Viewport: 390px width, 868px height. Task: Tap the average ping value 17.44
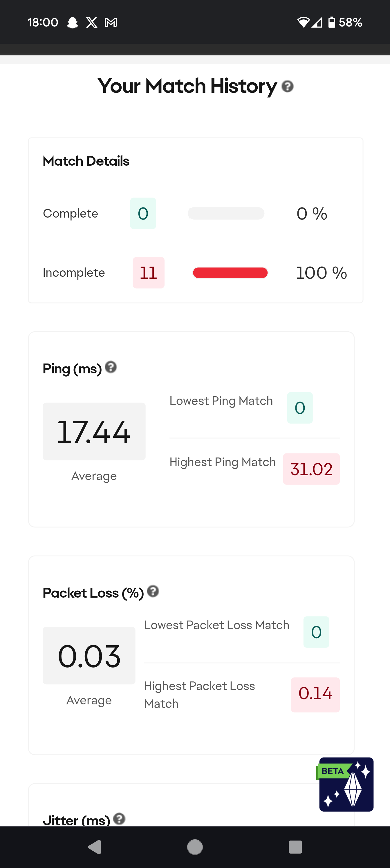tap(94, 431)
